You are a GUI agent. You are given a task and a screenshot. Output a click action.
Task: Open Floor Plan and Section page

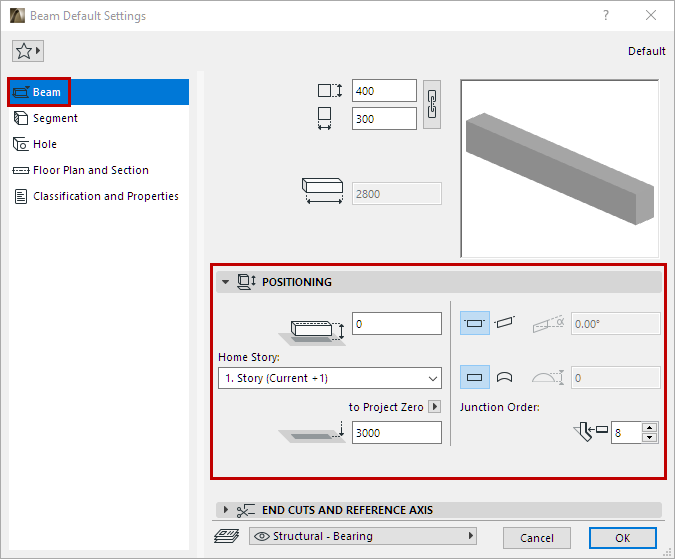[99, 170]
